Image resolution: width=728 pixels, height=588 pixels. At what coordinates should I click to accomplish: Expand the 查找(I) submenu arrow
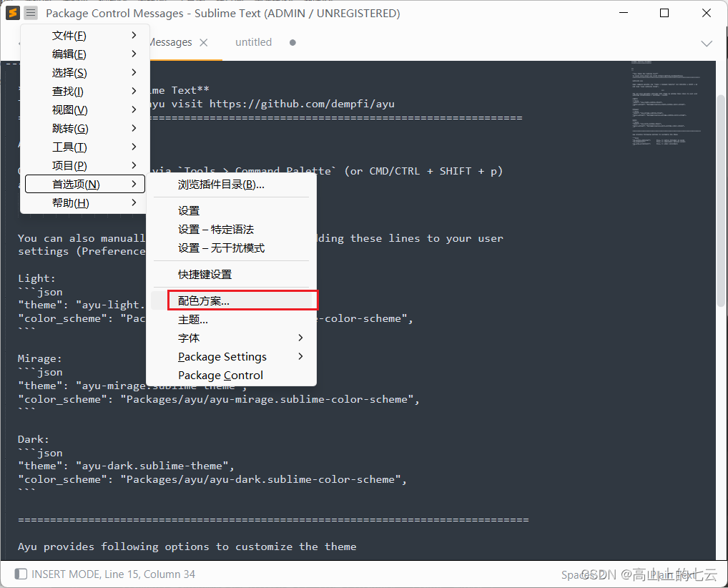click(134, 91)
